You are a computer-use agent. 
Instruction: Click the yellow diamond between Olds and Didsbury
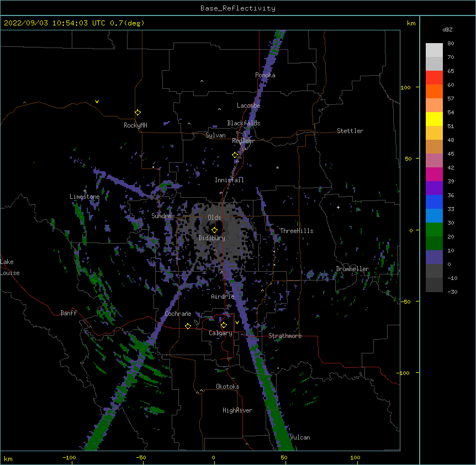214,230
